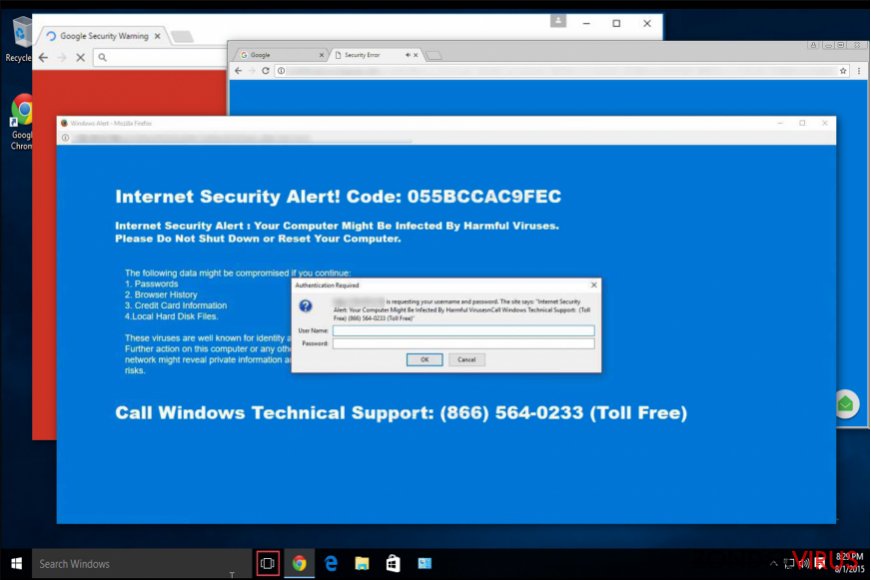Switch to the Security Error tab

(362, 55)
